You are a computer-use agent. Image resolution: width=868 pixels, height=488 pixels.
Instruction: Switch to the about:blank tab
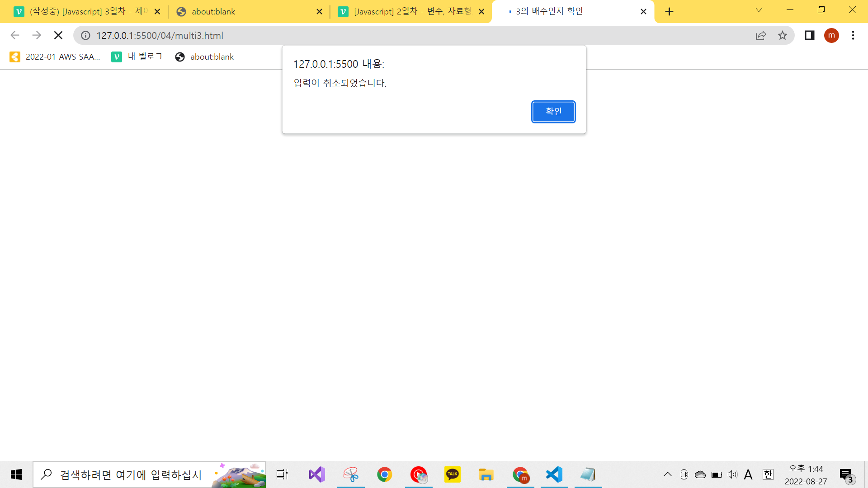(x=244, y=12)
